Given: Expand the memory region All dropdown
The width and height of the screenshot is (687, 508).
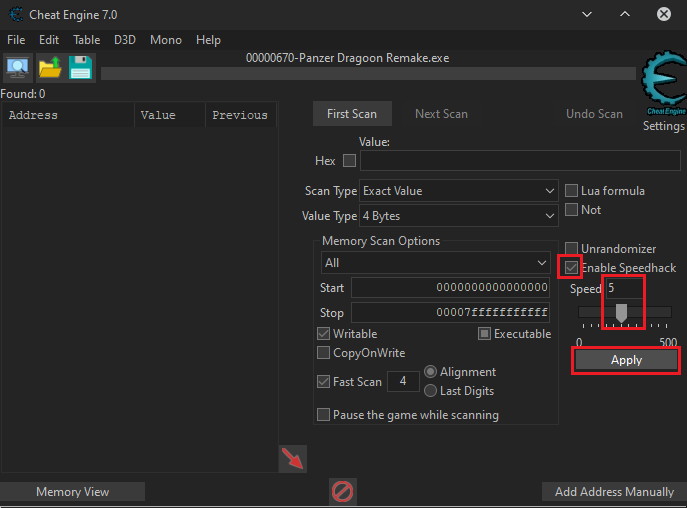Looking at the screenshot, I should (x=434, y=262).
